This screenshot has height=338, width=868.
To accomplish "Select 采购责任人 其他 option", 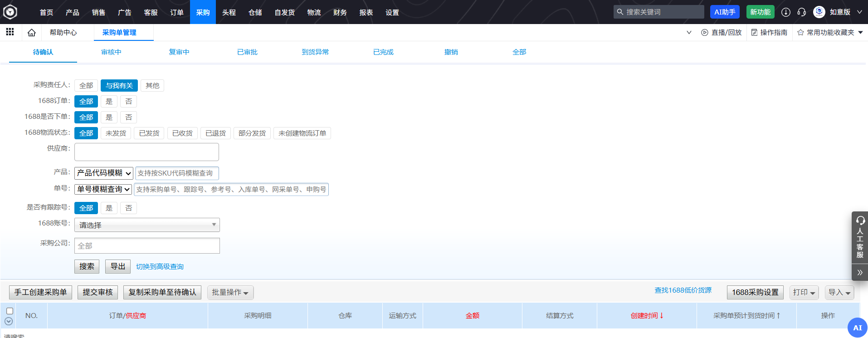I will point(152,85).
